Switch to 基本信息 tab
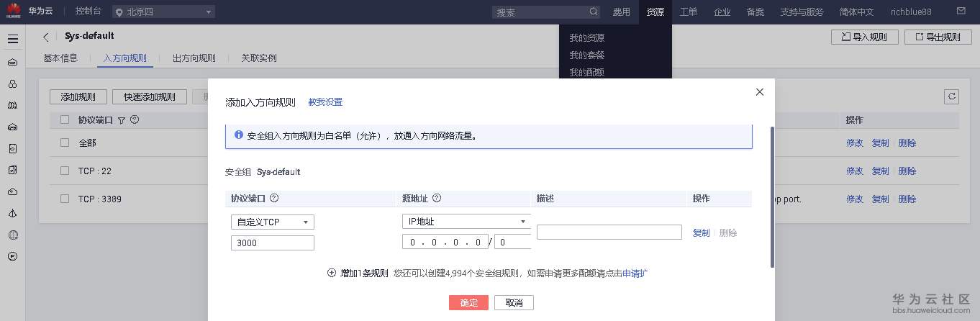 [x=60, y=58]
